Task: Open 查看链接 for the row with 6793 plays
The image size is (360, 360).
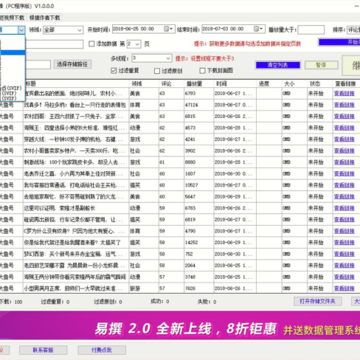Action: click(344, 93)
